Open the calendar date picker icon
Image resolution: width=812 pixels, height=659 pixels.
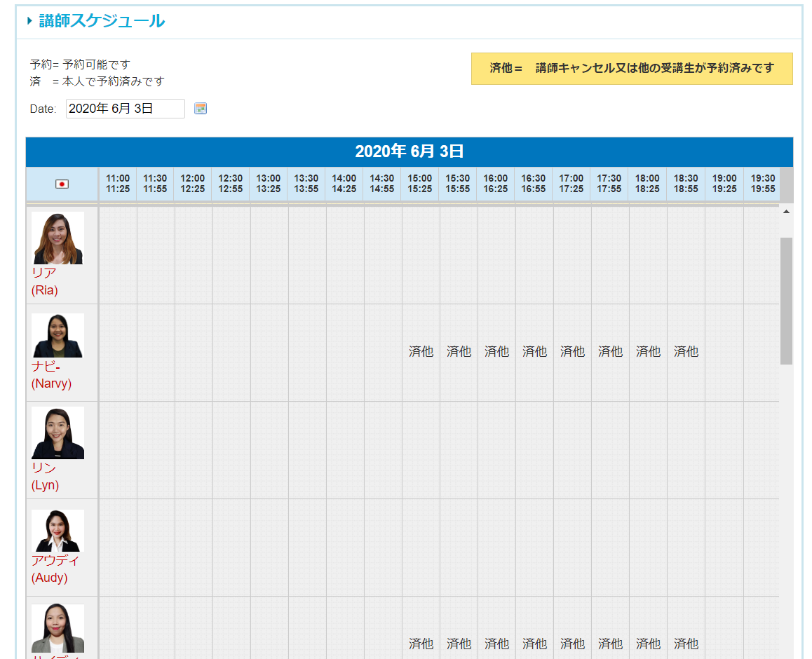pos(201,109)
